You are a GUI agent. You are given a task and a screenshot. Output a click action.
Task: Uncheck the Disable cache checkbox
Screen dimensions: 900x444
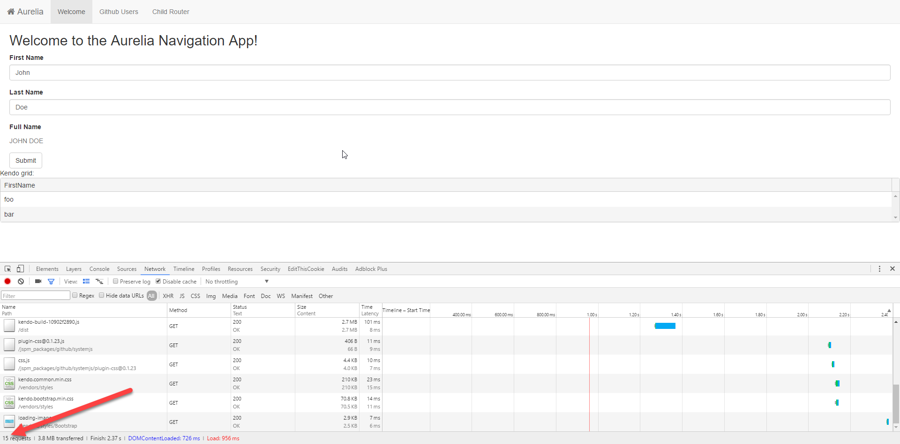coord(159,282)
